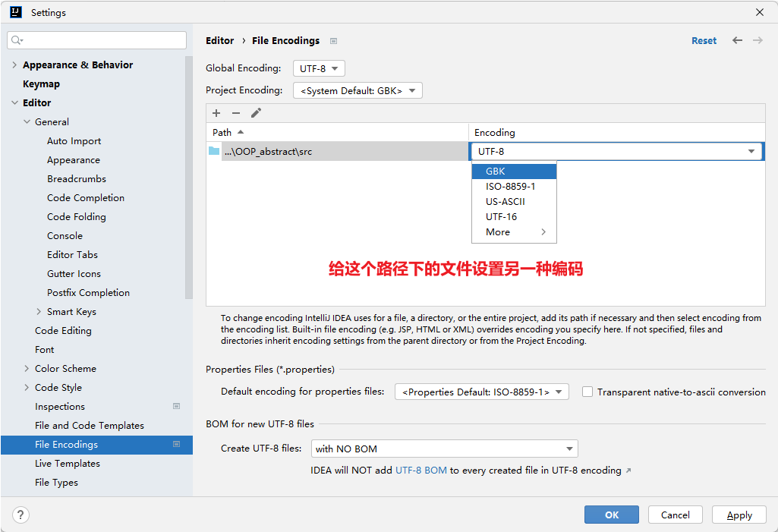Click the edit pencil icon

tap(256, 113)
